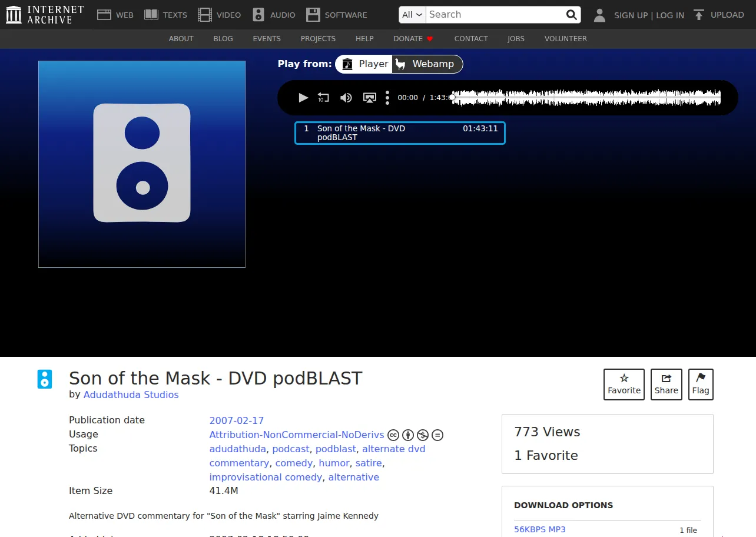
Task: Click the Sign Up link
Action: coord(631,15)
